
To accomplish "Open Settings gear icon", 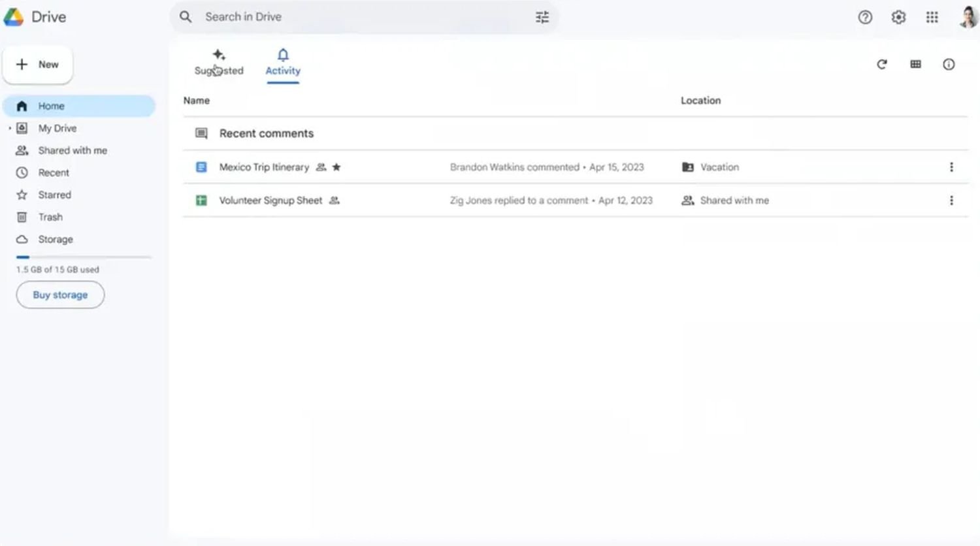I will pos(898,18).
